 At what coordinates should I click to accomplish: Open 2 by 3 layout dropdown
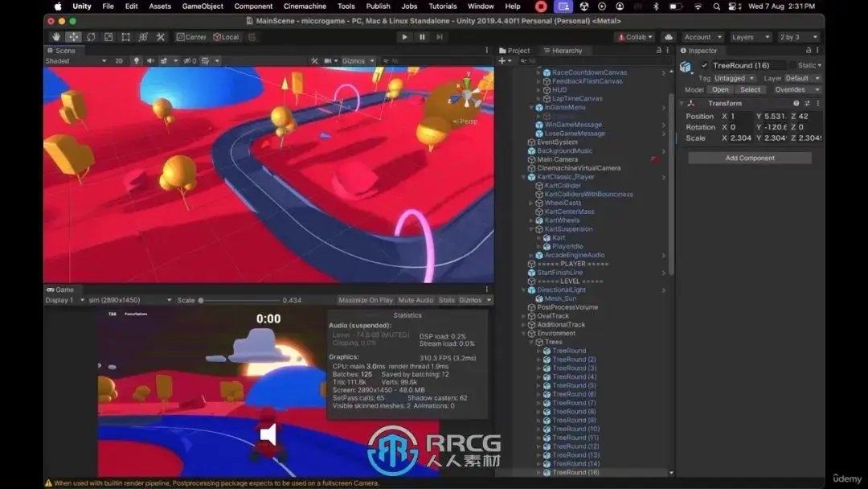click(x=798, y=37)
